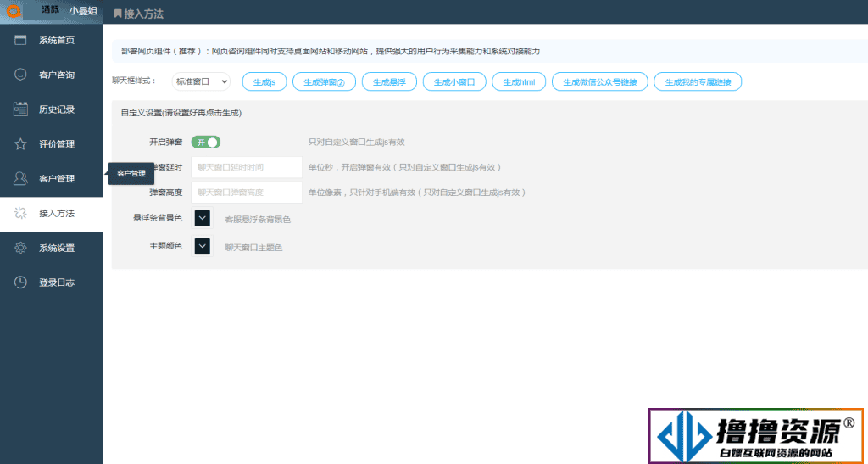Image resolution: width=868 pixels, height=464 pixels.
Task: Click the bookmark icon beside 接入方法 title
Action: click(117, 14)
